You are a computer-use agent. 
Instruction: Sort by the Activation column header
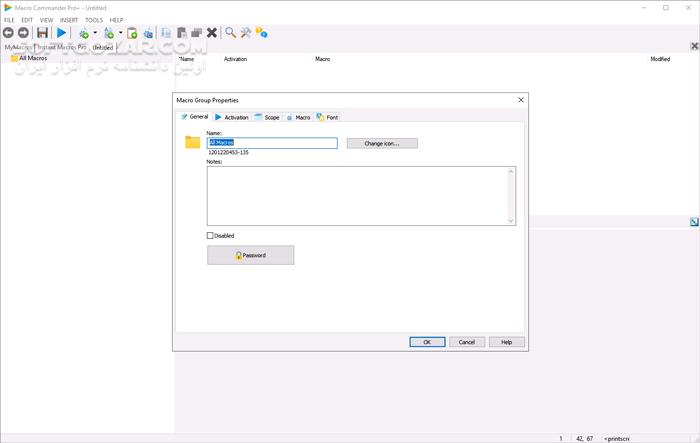(x=235, y=59)
